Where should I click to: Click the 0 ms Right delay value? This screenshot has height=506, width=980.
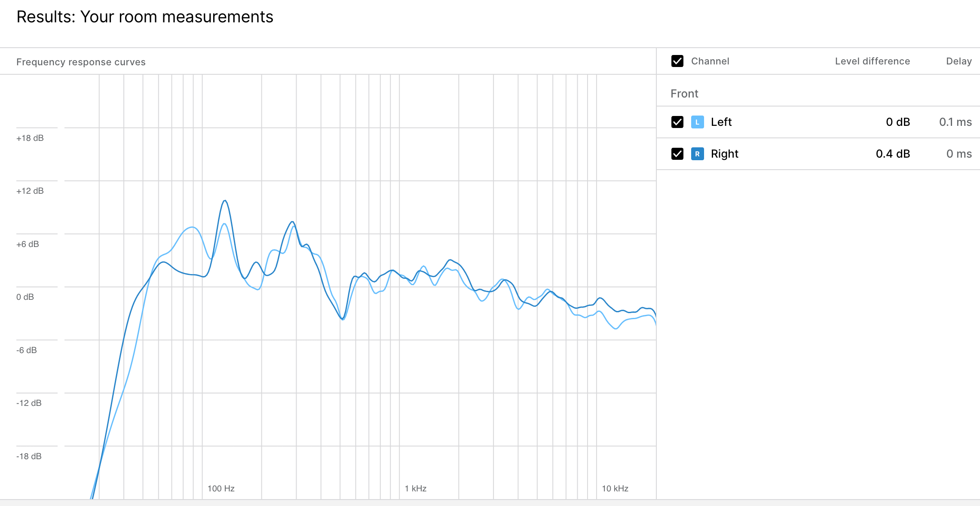pyautogui.click(x=959, y=154)
